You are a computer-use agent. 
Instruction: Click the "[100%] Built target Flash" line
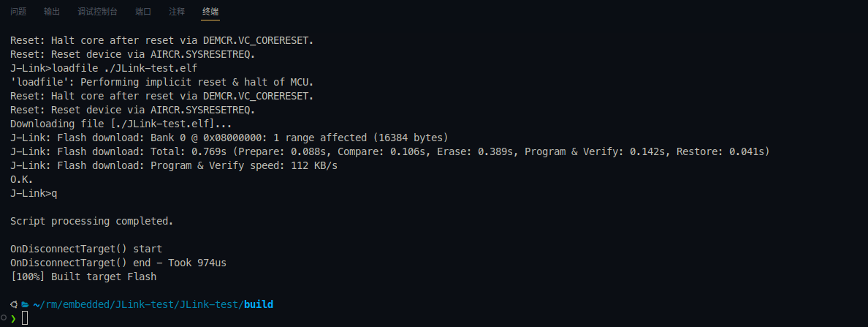83,277
